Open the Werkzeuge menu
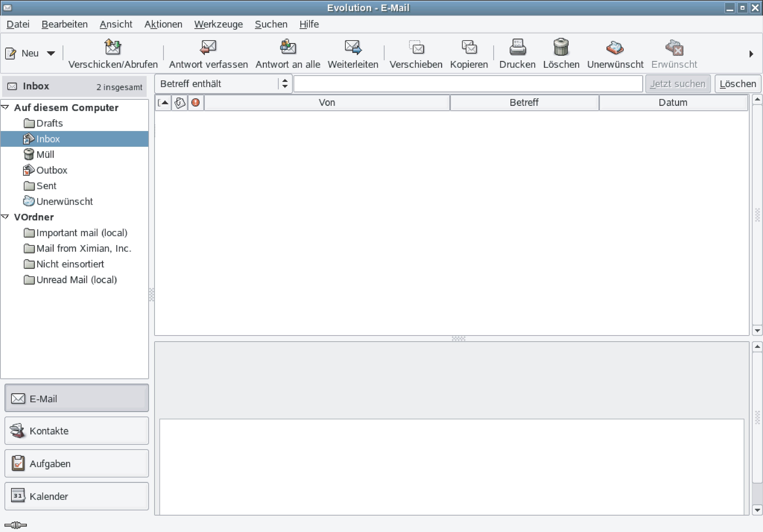 click(218, 24)
